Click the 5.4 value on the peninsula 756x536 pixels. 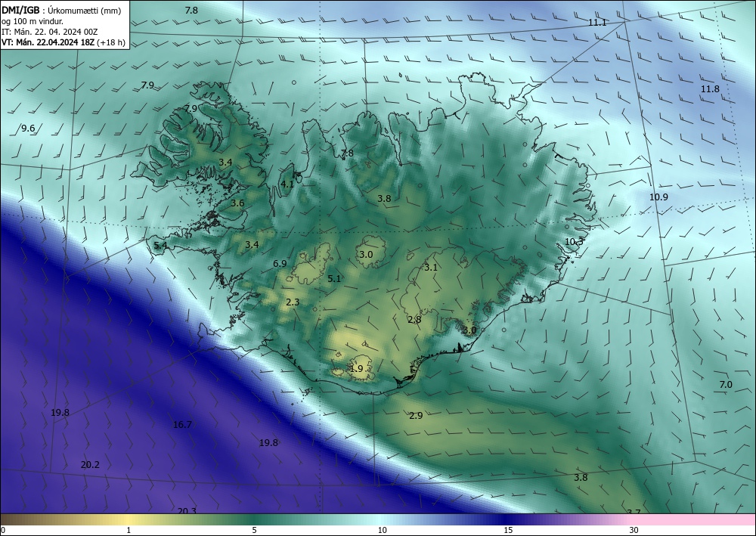160,246
